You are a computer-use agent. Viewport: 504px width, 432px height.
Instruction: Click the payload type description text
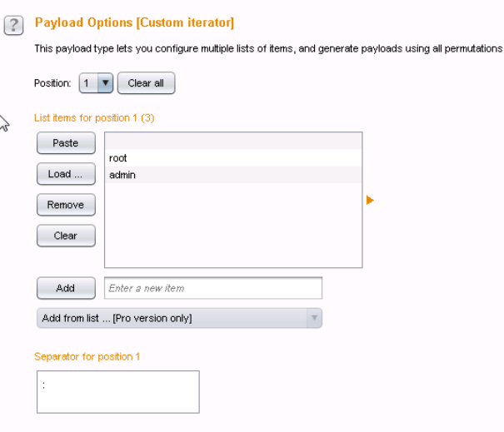click(267, 49)
